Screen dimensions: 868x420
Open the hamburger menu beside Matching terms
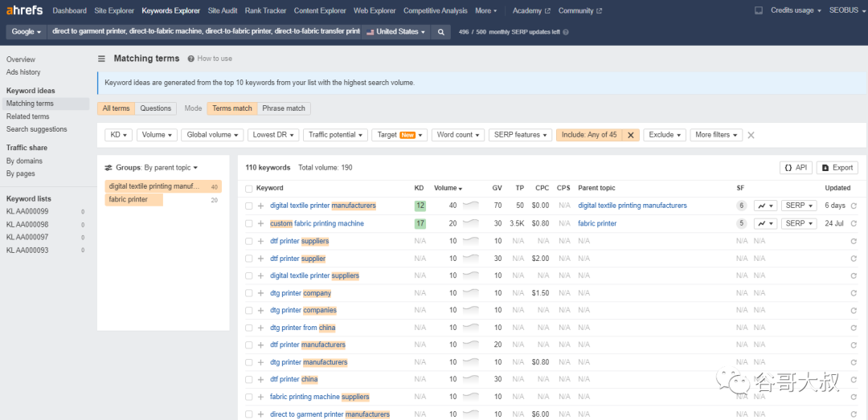102,59
